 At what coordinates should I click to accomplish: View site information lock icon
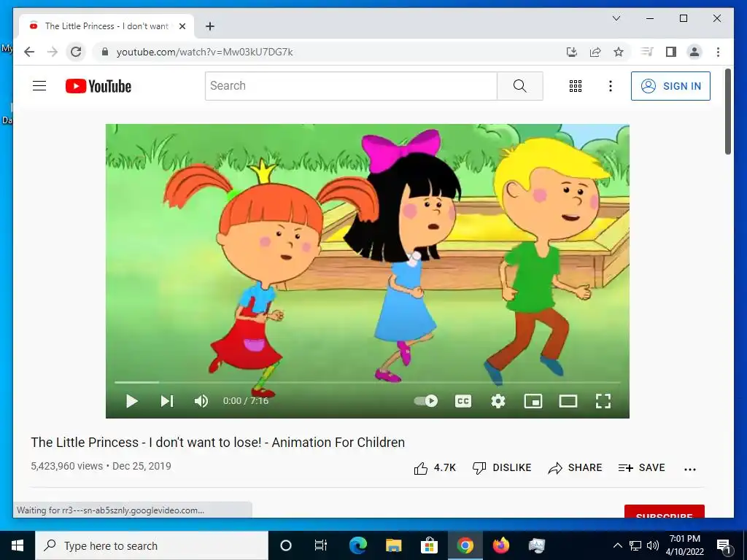coord(105,52)
